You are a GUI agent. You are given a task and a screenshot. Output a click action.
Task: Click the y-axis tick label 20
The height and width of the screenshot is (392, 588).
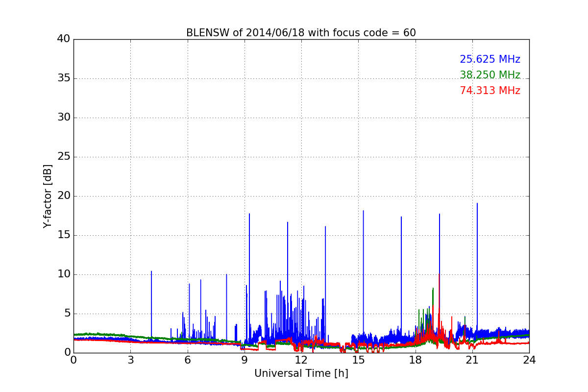64,196
